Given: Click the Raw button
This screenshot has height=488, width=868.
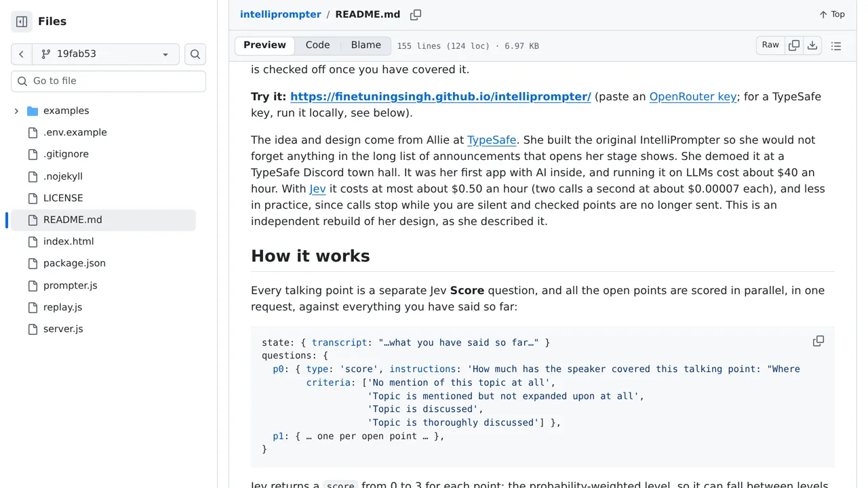Looking at the screenshot, I should click(770, 45).
